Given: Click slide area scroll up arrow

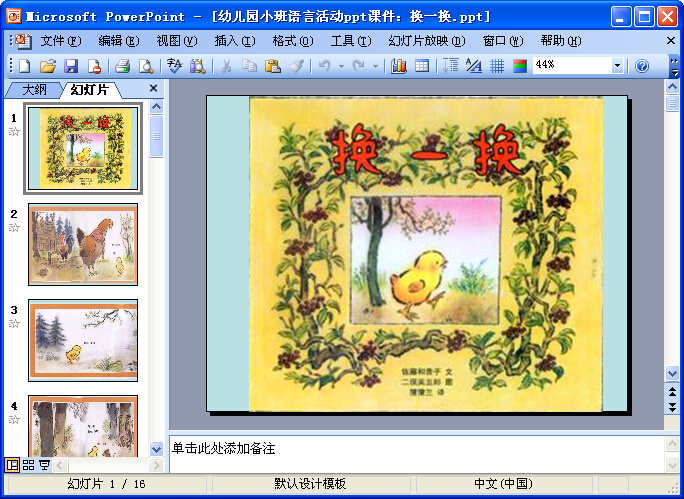Looking at the screenshot, I should [672, 88].
